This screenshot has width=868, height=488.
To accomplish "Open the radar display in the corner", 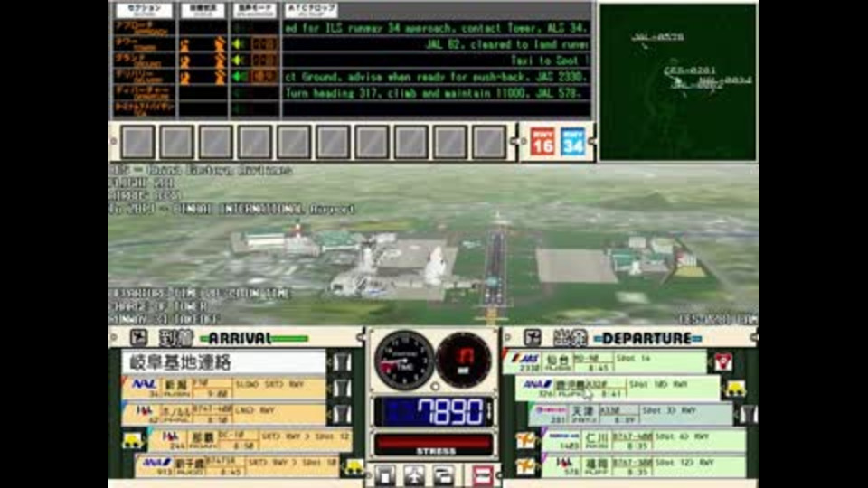I will click(x=678, y=82).
